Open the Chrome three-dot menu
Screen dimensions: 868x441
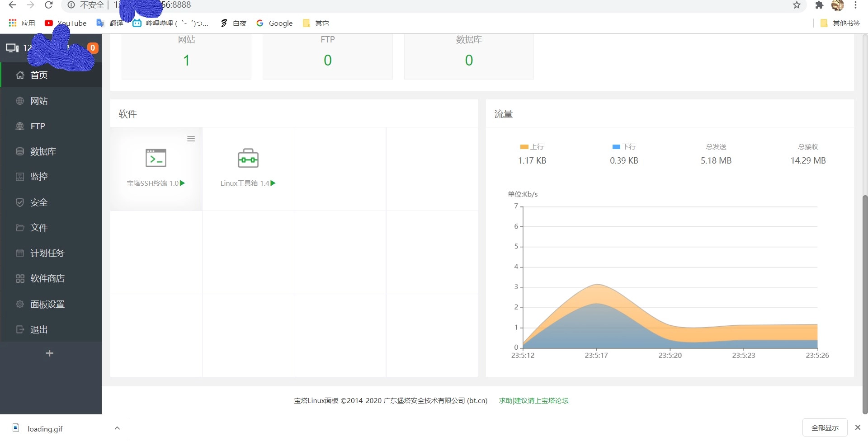856,5
